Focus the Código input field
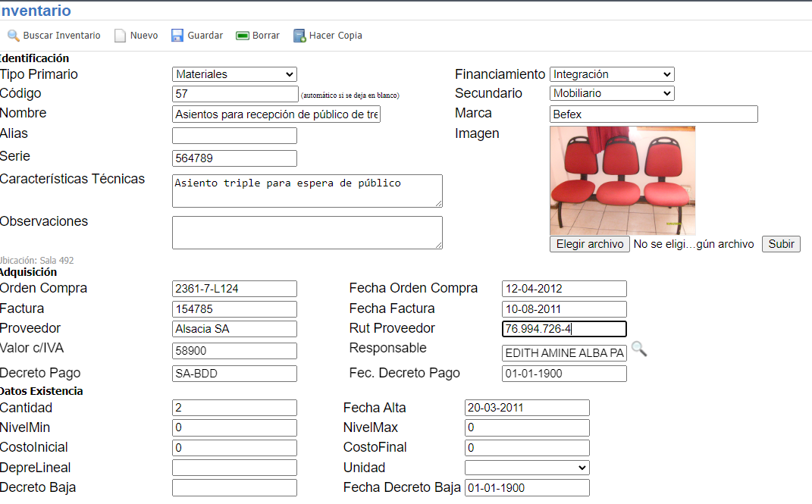 [x=234, y=93]
